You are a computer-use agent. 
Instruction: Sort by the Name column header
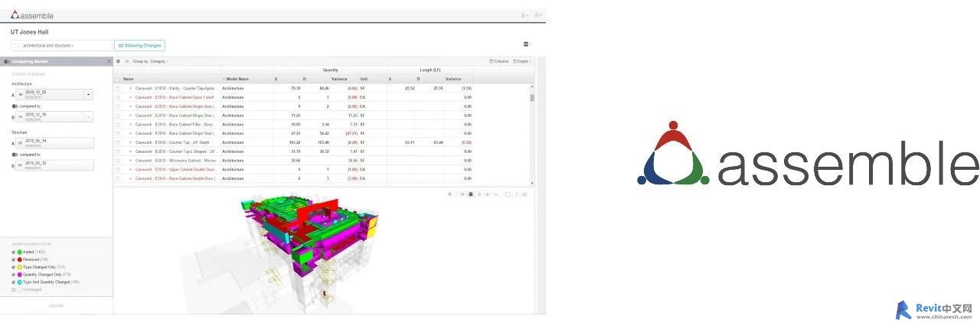129,79
